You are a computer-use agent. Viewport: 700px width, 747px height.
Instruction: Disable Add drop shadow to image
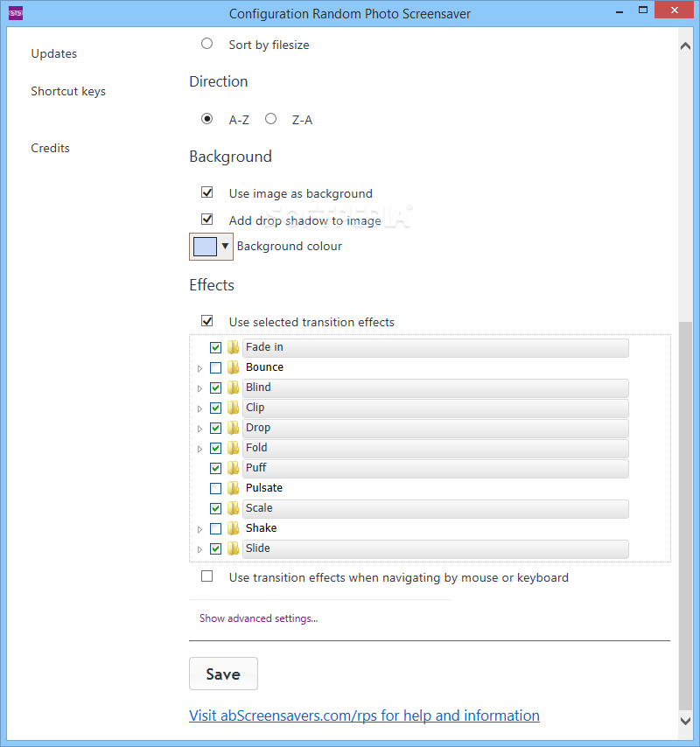coord(206,220)
